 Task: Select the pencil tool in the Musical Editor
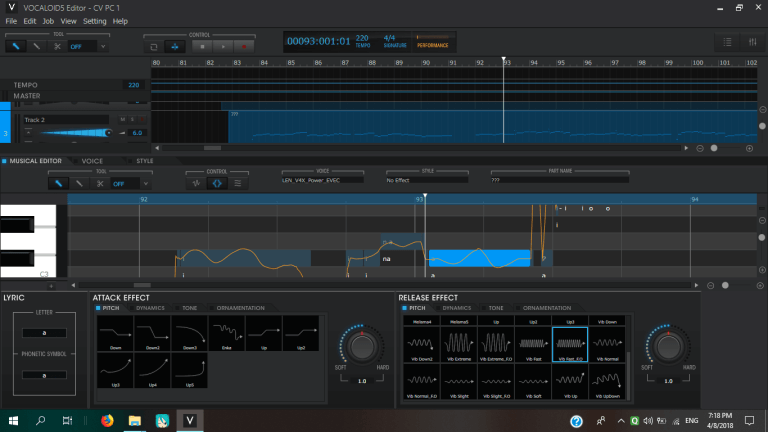point(58,184)
